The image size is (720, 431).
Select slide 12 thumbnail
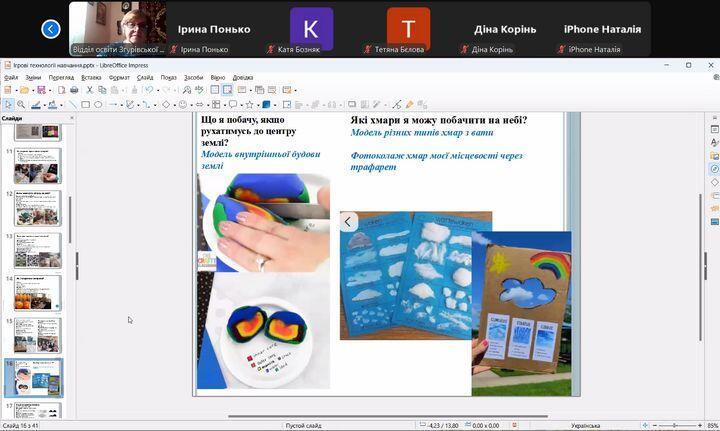point(38,208)
